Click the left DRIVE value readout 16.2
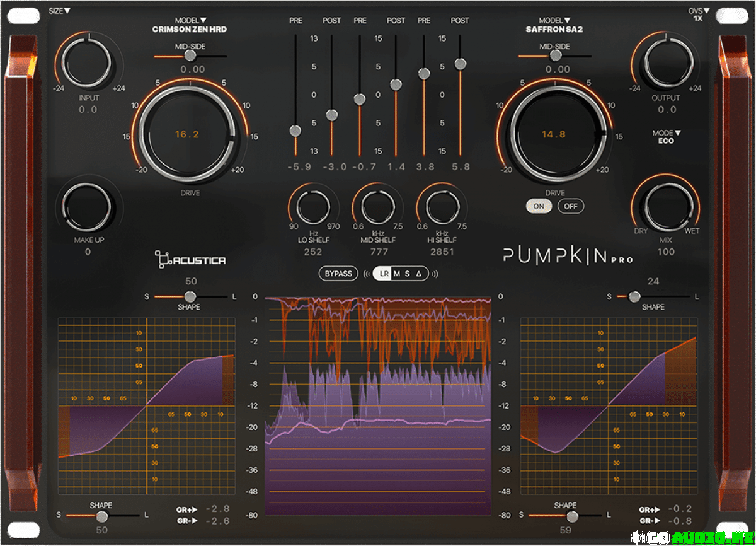Screen dimensions: 756x546 (x=187, y=134)
